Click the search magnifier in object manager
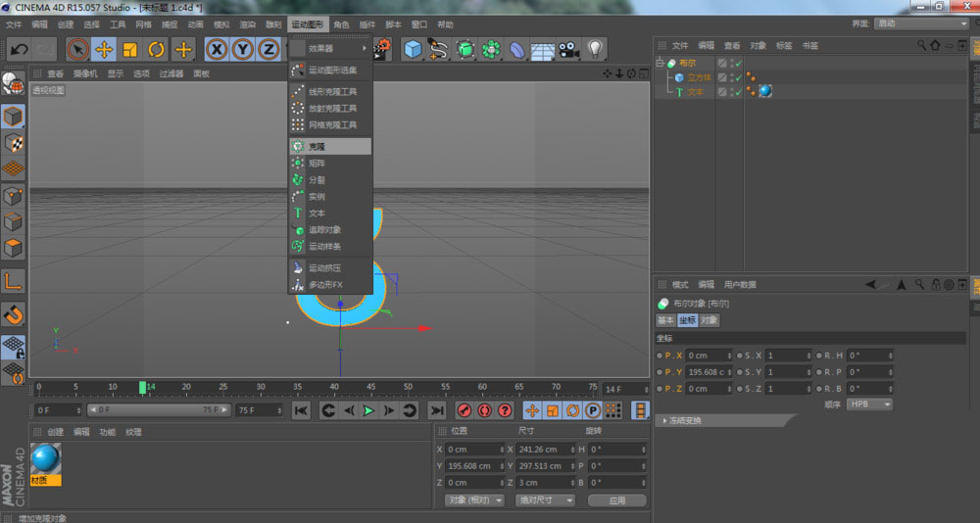Image resolution: width=980 pixels, height=523 pixels. coord(921,45)
